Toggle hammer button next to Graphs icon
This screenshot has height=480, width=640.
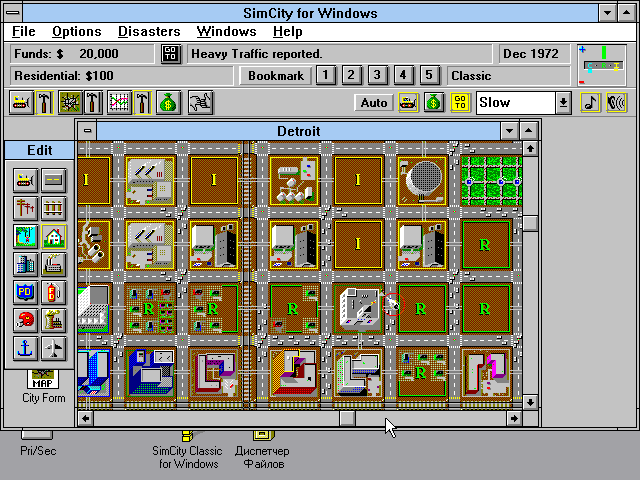142,102
